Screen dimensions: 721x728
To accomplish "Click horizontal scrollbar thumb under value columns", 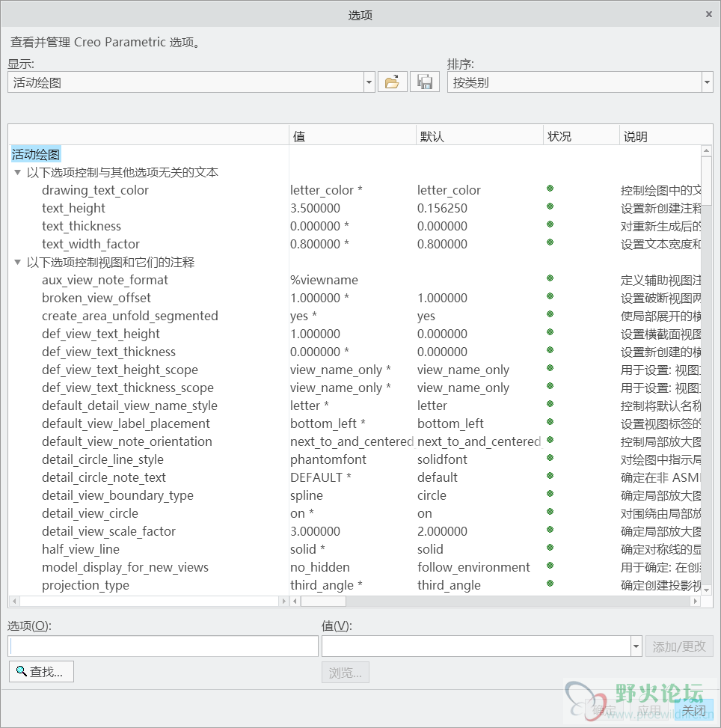I will (324, 602).
